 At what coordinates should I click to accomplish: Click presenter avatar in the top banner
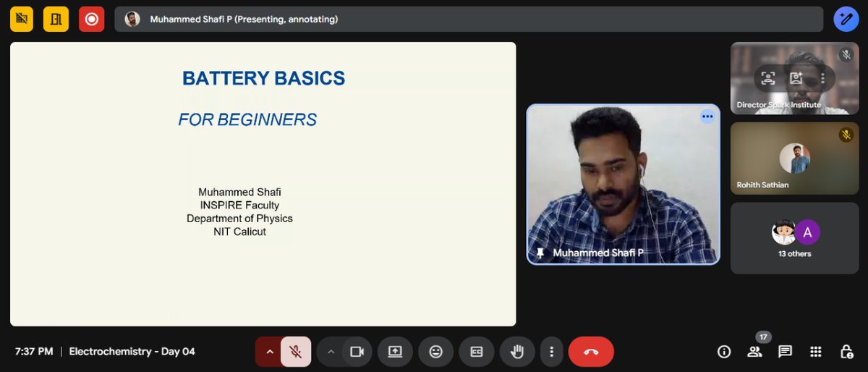[x=132, y=20]
